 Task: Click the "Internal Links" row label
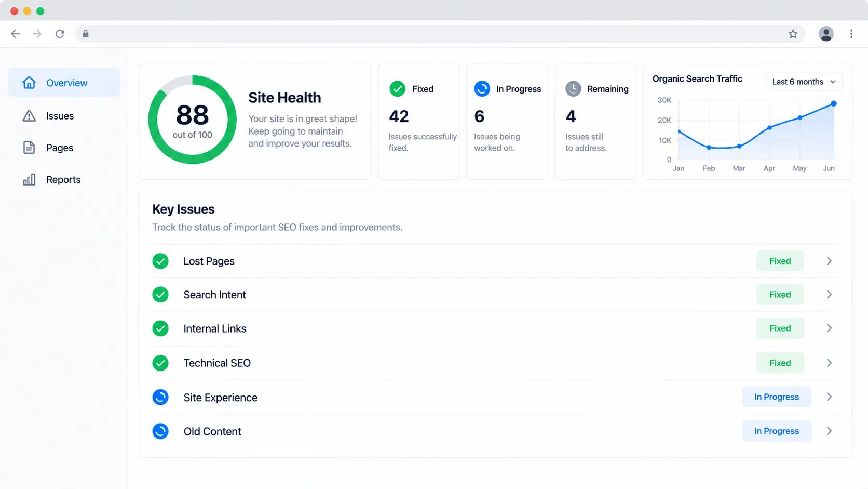coord(214,328)
